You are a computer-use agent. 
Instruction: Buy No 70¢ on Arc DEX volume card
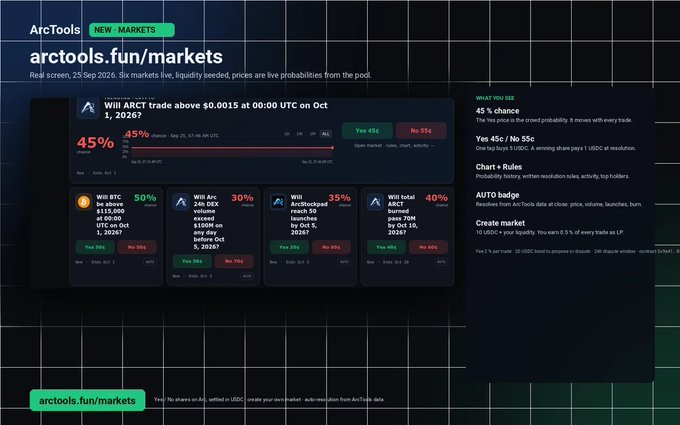234,261
